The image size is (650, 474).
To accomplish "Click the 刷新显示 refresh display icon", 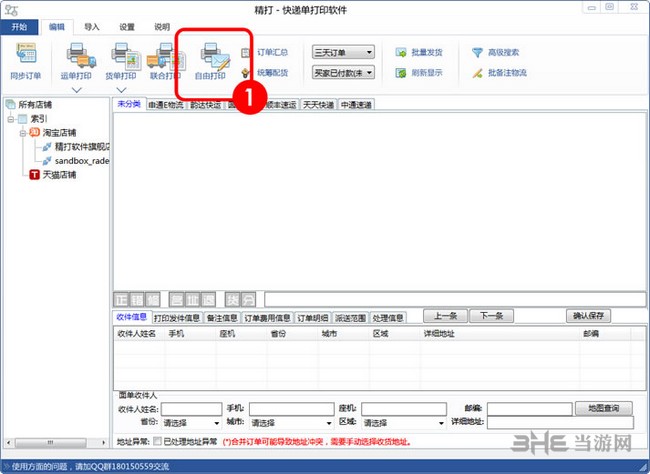I will pos(400,73).
